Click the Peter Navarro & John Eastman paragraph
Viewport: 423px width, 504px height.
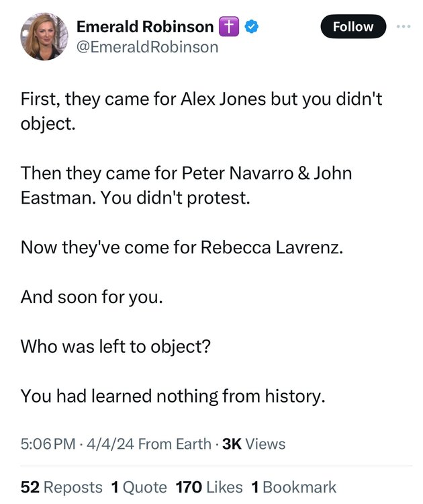click(186, 185)
